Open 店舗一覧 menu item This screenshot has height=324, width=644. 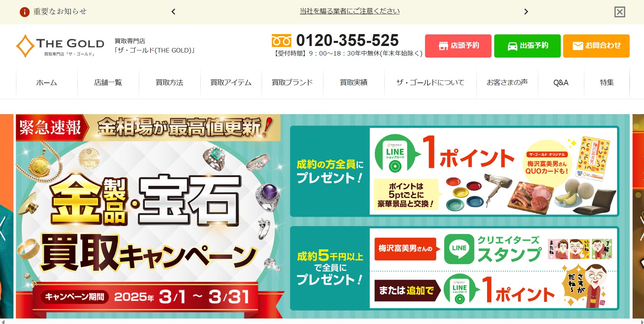click(108, 83)
